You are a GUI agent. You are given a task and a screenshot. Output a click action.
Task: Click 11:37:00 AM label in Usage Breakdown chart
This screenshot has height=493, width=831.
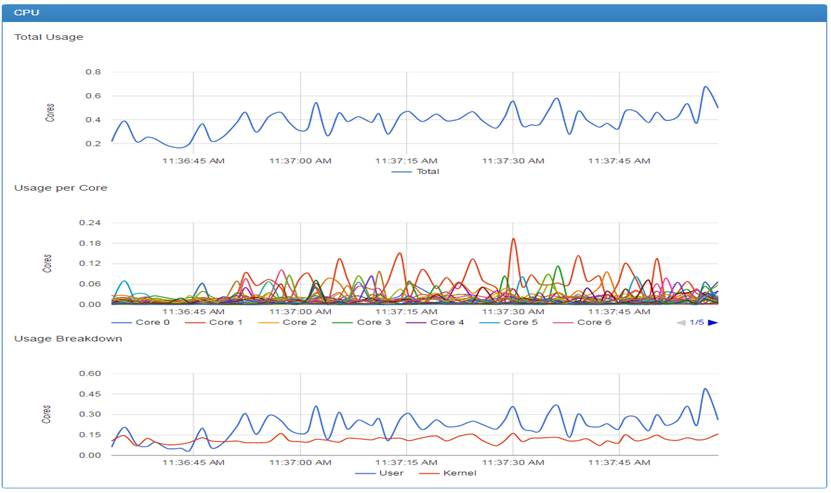point(300,462)
